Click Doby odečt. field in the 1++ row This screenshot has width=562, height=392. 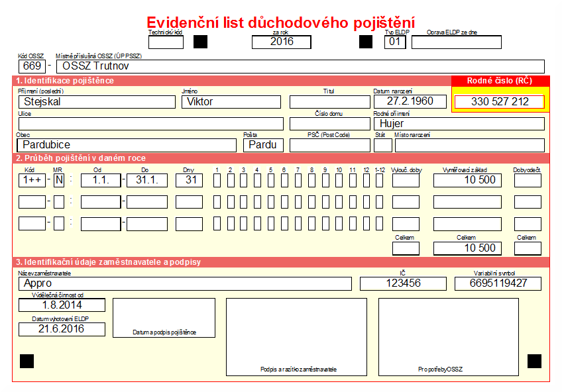tap(528, 180)
